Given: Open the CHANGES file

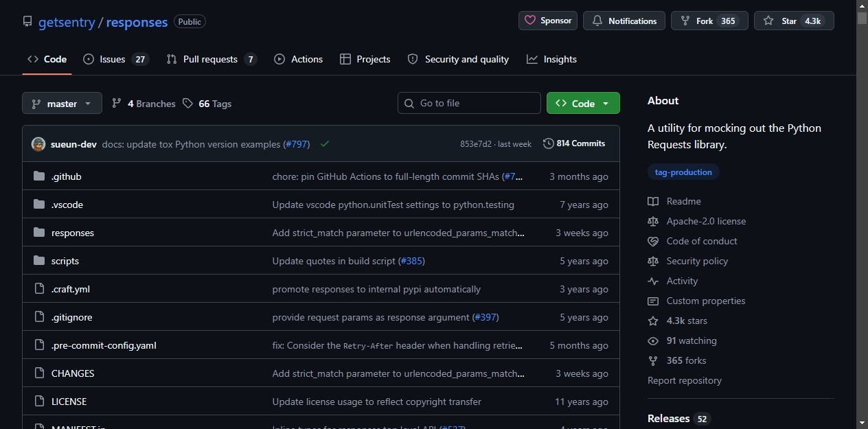Looking at the screenshot, I should (73, 373).
